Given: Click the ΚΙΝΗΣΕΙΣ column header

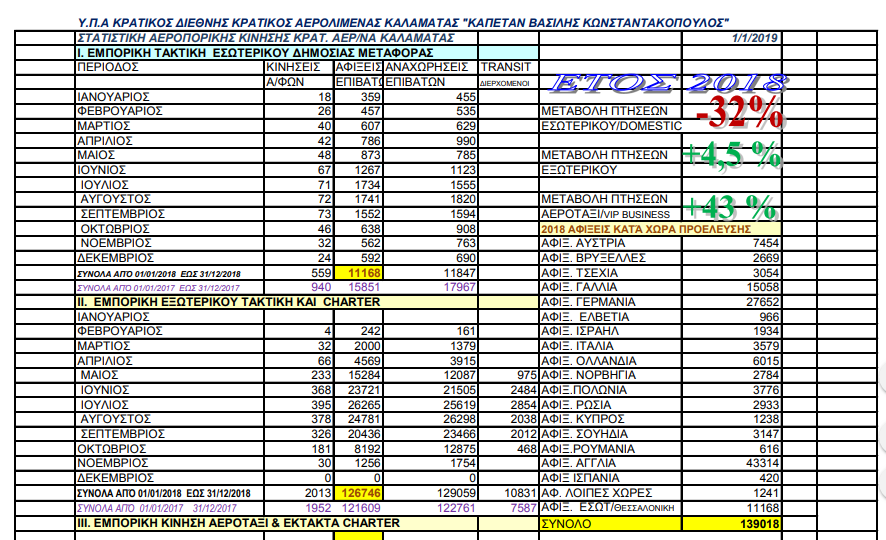Looking at the screenshot, I should [x=293, y=67].
